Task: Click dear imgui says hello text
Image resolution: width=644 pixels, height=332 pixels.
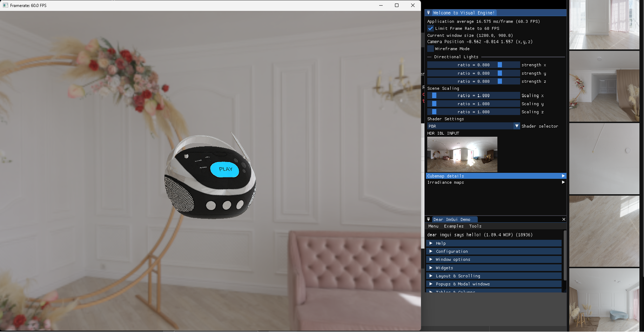Action: (480, 235)
